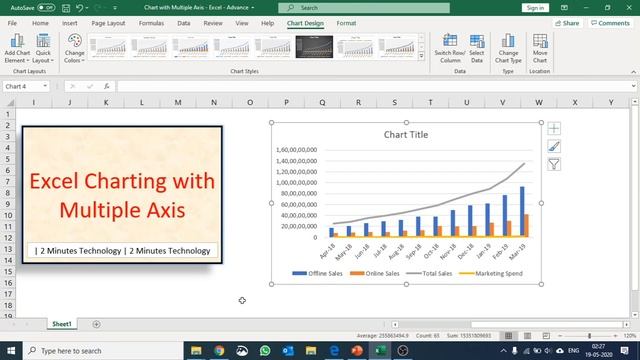Screen dimensions: 640x360
Task: Open notifications action center
Action: point(624,351)
